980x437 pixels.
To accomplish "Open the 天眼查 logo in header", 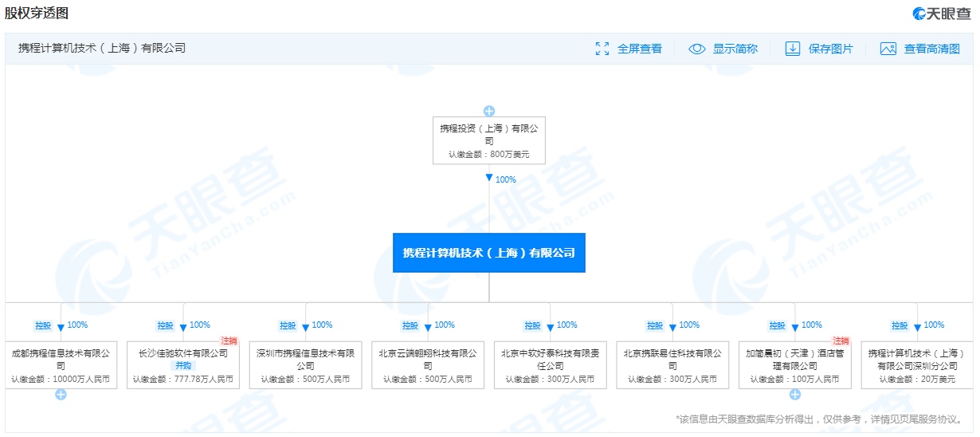I will tap(942, 14).
